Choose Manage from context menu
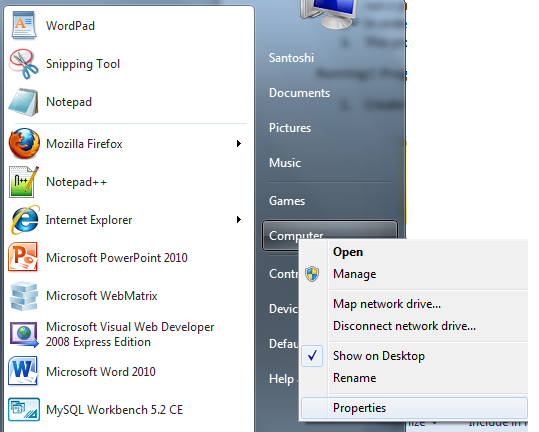This screenshot has width=539, height=432. click(354, 274)
